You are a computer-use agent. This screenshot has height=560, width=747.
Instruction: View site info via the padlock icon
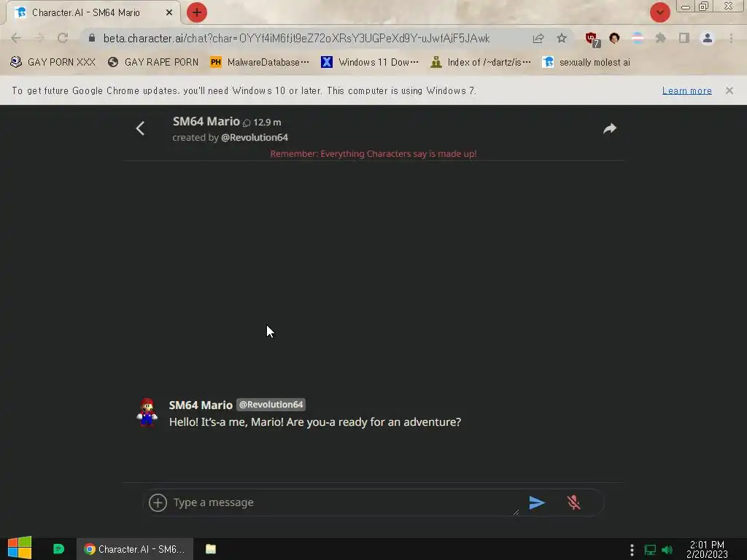click(x=92, y=38)
